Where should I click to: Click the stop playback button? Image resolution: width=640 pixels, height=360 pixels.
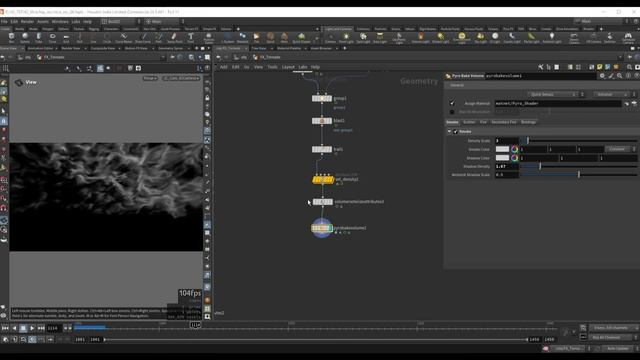tap(23, 328)
